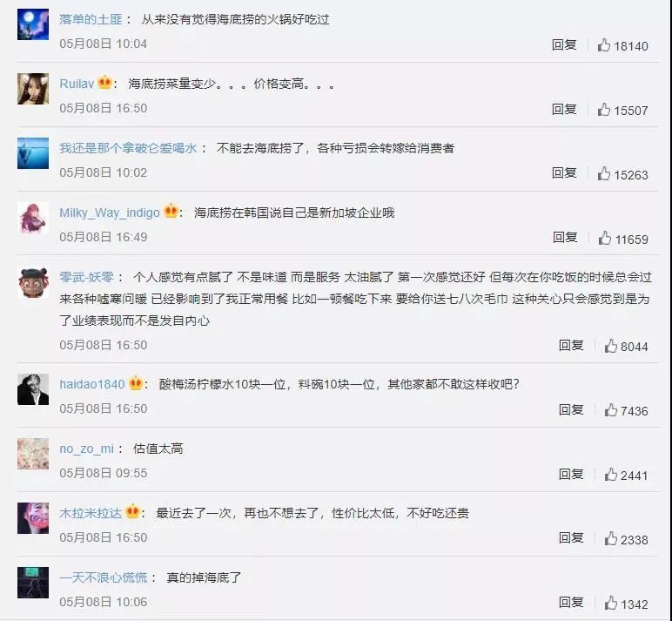Click thumbs-up icon beside 15507

[x=604, y=110]
